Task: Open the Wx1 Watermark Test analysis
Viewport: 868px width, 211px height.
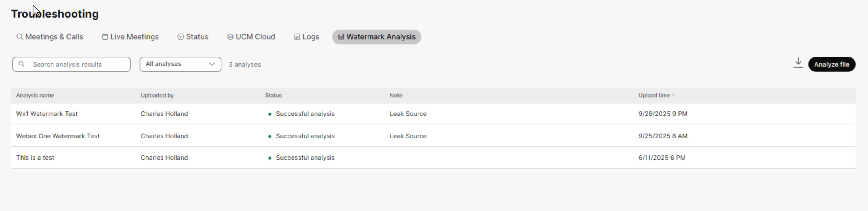Action: pyautogui.click(x=47, y=114)
